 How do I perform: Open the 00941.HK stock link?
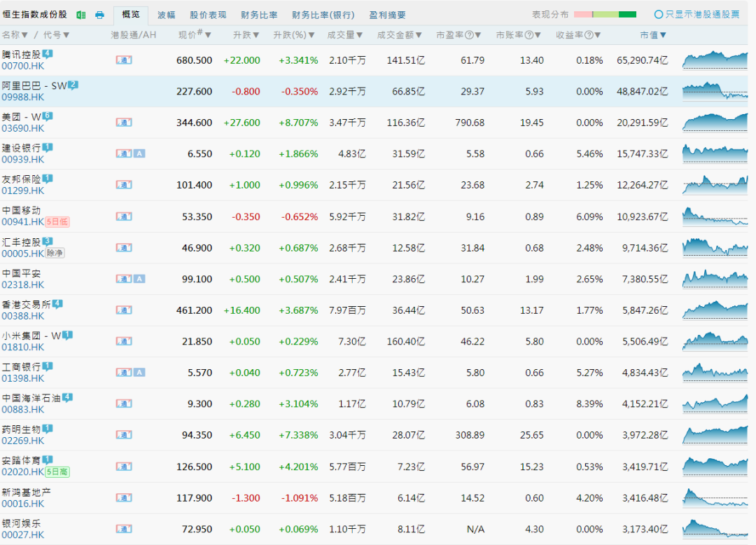pyautogui.click(x=22, y=222)
